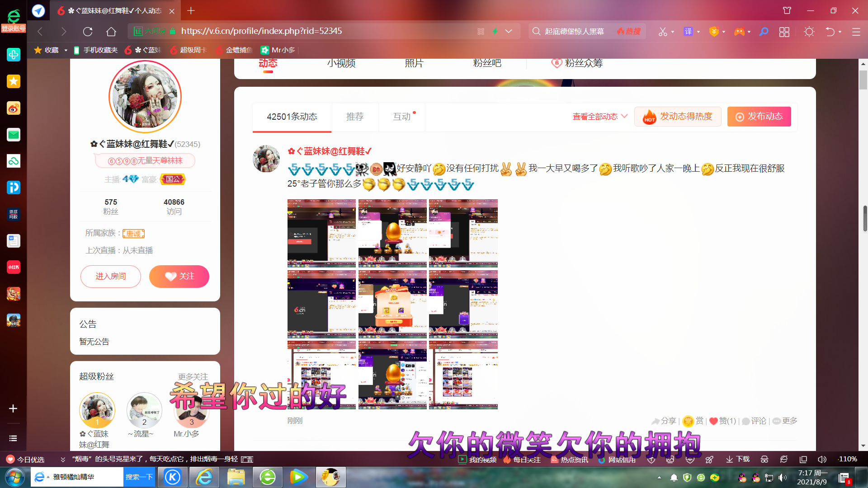This screenshot has height=488, width=868.
Task: Open the yellow star favorites sidebar icon
Action: (13, 81)
